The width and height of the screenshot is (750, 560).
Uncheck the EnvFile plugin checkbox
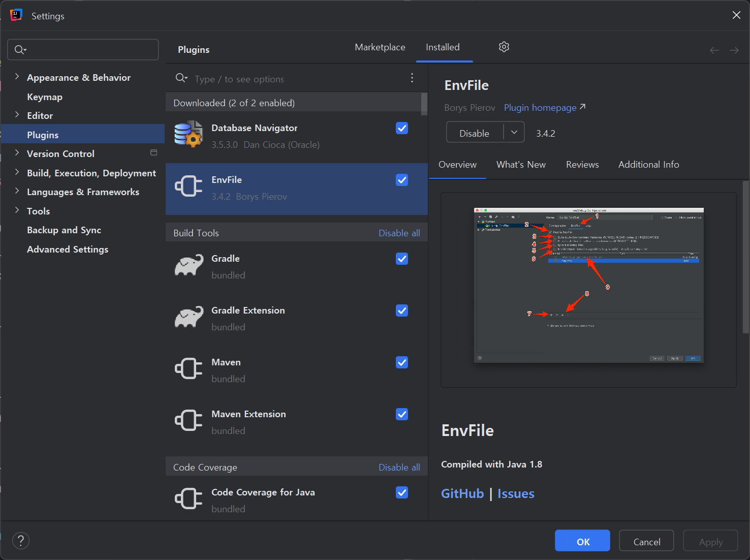coord(402,180)
